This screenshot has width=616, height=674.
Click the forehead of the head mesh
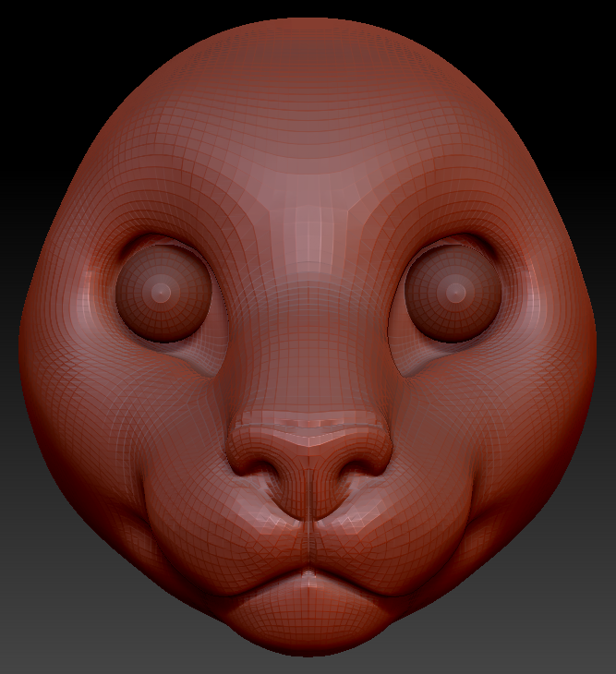click(308, 107)
